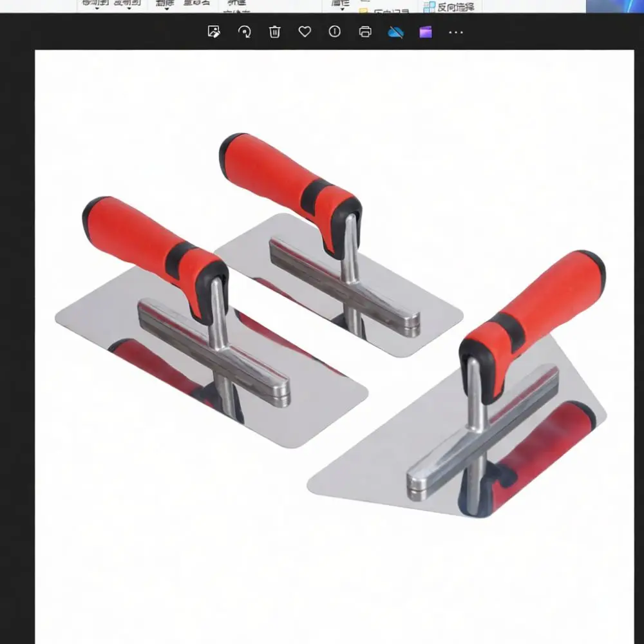Click the desktop wallpaper area in corner
The image size is (644, 644).
tap(614, 6)
